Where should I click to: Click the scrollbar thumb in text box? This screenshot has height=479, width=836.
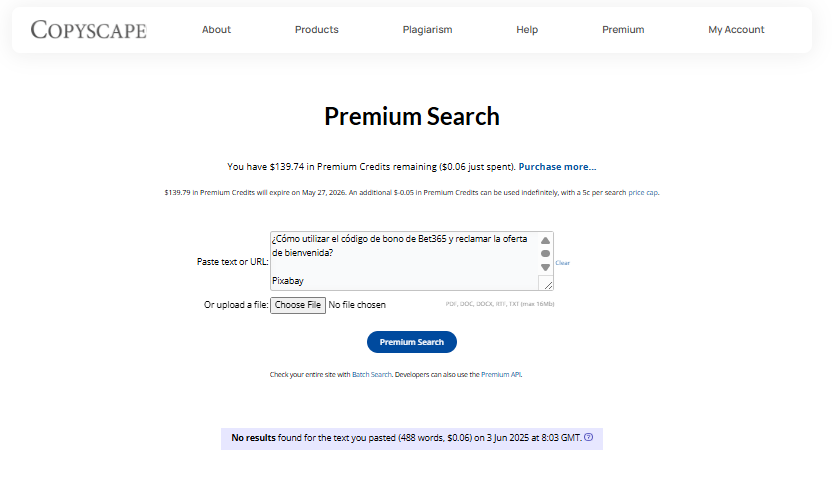point(545,253)
